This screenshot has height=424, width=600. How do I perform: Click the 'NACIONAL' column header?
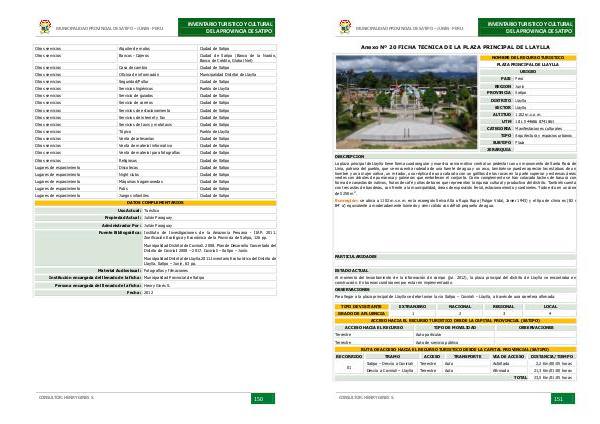click(x=460, y=307)
